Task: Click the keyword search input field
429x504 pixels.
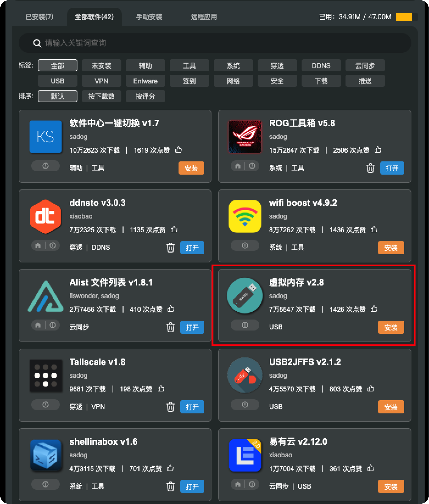Action: [x=215, y=43]
